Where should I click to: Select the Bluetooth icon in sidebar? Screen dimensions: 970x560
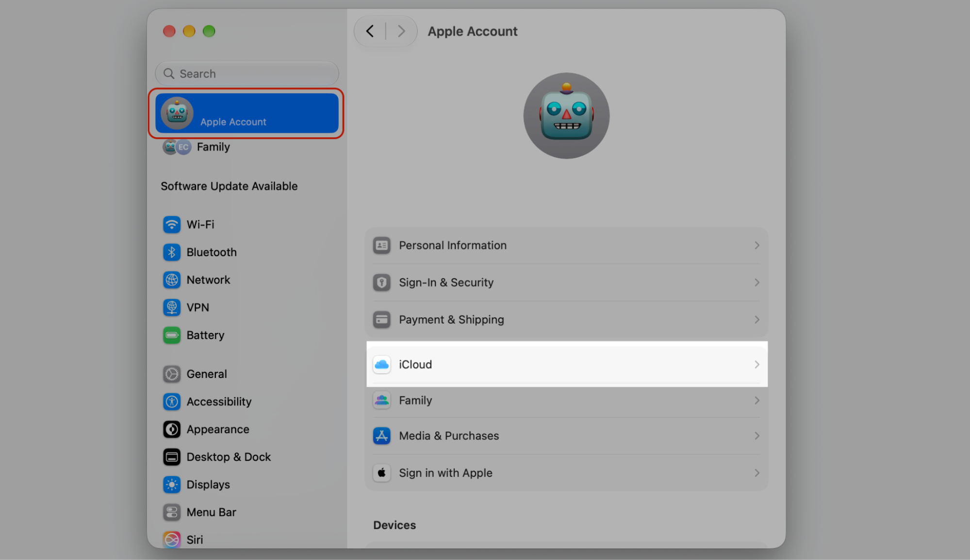click(172, 252)
